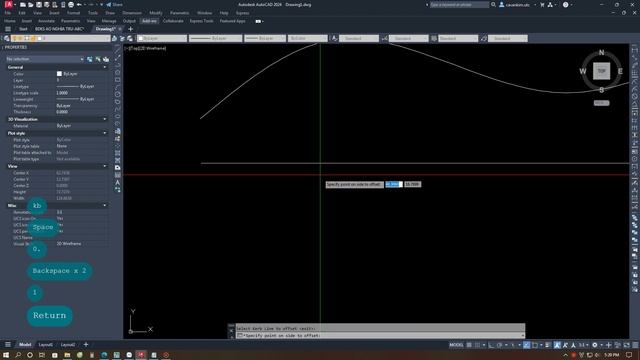The width and height of the screenshot is (640, 360).
Task: Click the Multileader Style icon in Styles toolbar
Action: (x=484, y=38)
